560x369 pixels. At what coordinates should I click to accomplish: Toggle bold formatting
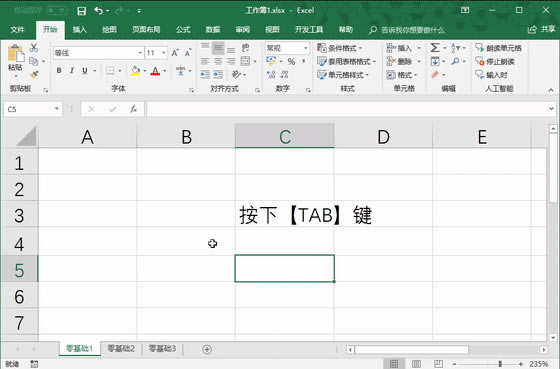coord(59,70)
